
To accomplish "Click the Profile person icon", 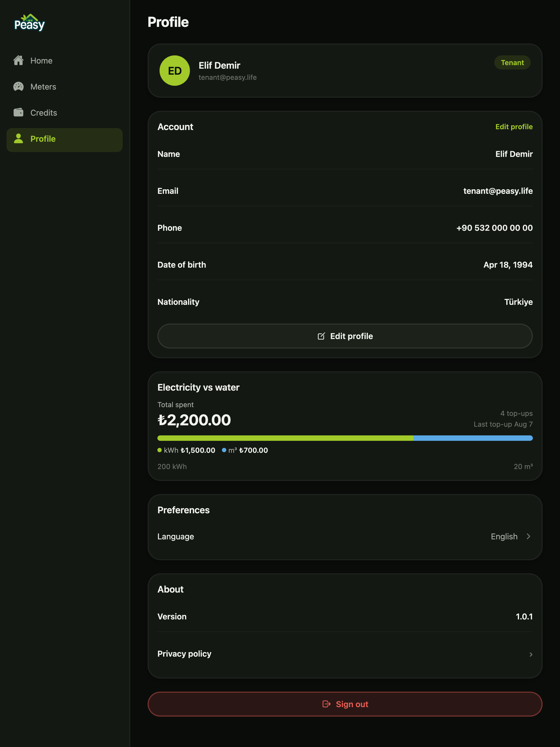I will click(18, 138).
